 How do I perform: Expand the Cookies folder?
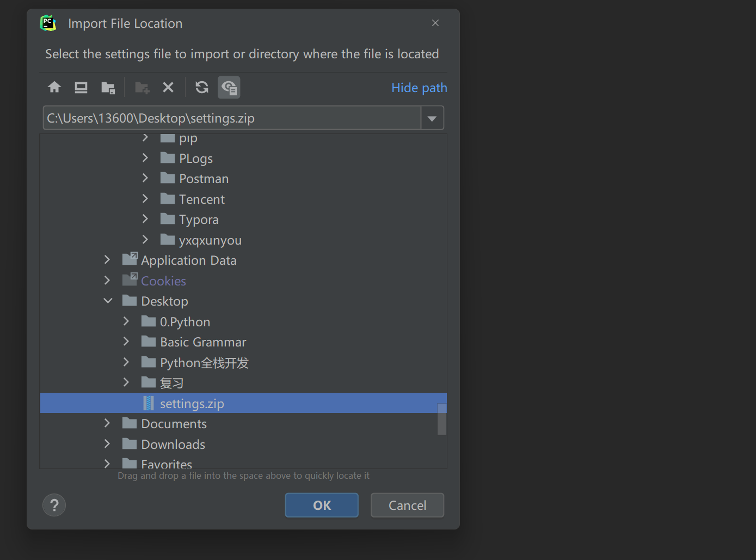(107, 281)
